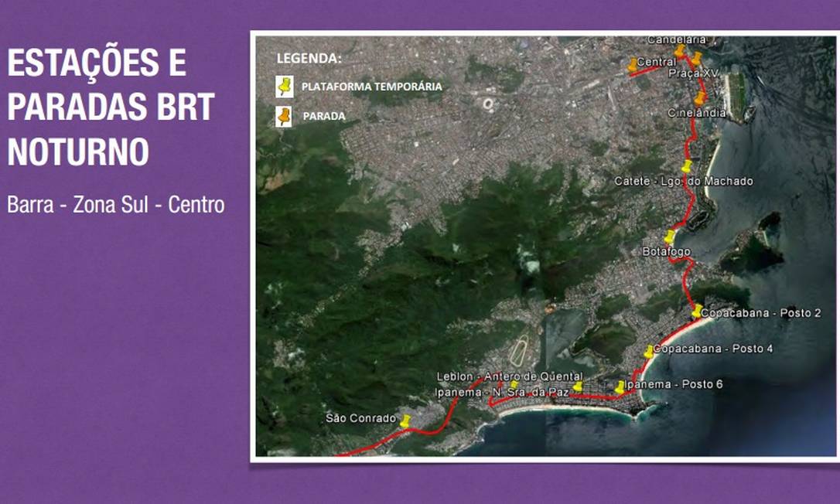This screenshot has height=504, width=840.
Task: Select the Copacabana - Posto 2 yellow pin
Action: point(697,311)
